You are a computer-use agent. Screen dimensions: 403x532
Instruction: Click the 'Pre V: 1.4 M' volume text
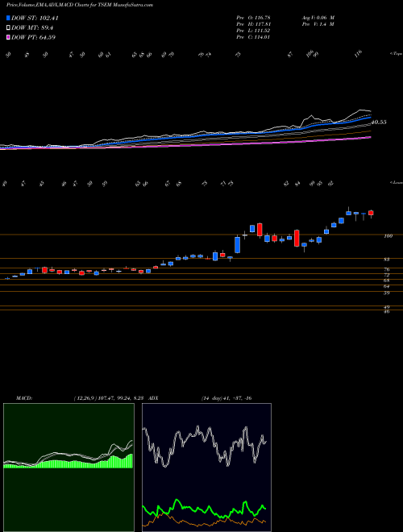coord(318,24)
